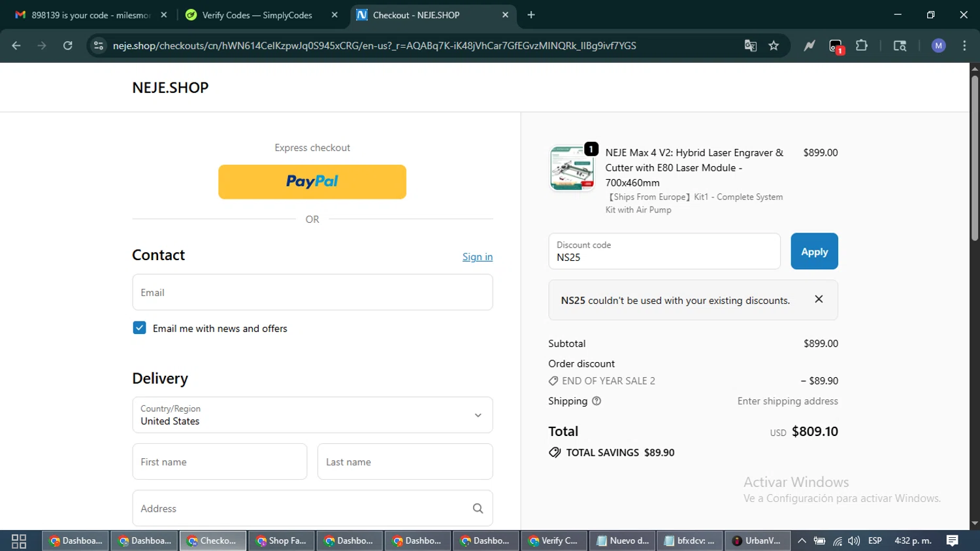Click the First name field
980x551 pixels.
(x=220, y=461)
